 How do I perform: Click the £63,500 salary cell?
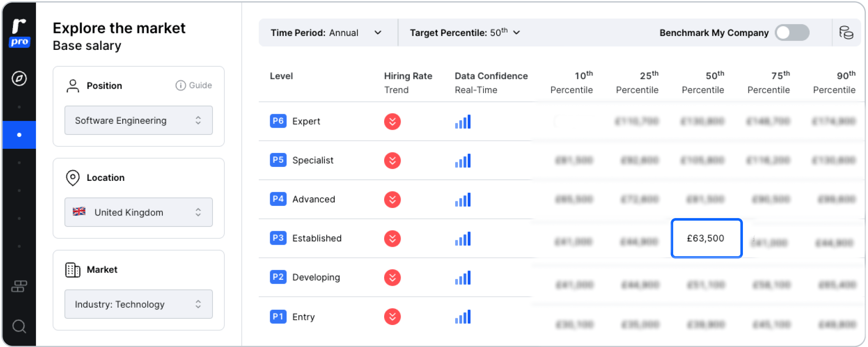tap(707, 238)
